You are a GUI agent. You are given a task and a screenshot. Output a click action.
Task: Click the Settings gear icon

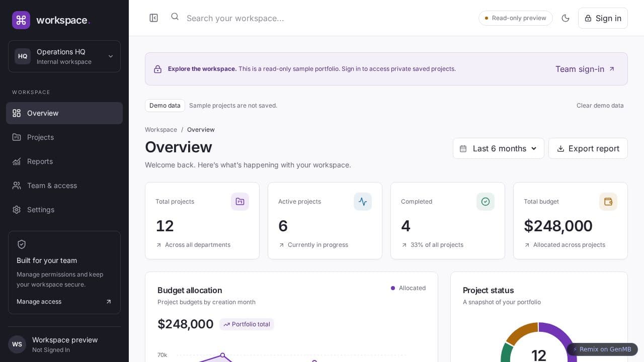click(x=17, y=210)
